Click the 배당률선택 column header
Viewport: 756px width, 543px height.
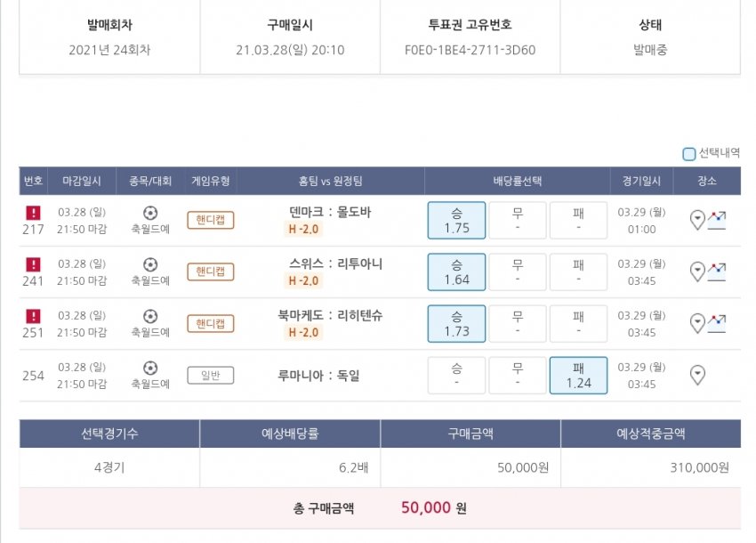click(517, 181)
